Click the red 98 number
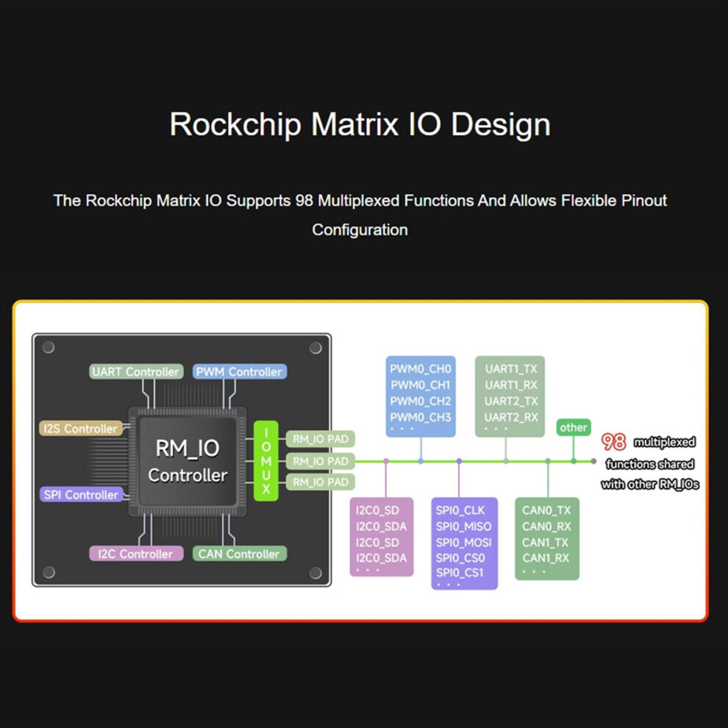The image size is (728, 728). click(613, 442)
